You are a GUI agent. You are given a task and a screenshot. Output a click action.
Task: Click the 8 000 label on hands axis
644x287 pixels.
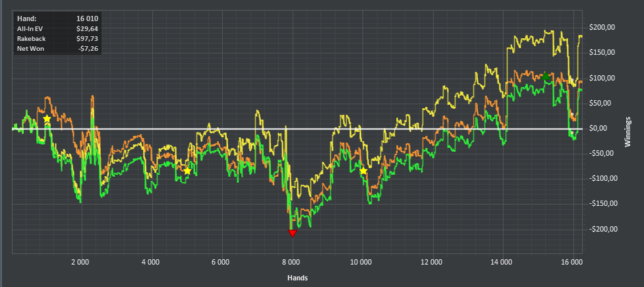click(x=292, y=262)
